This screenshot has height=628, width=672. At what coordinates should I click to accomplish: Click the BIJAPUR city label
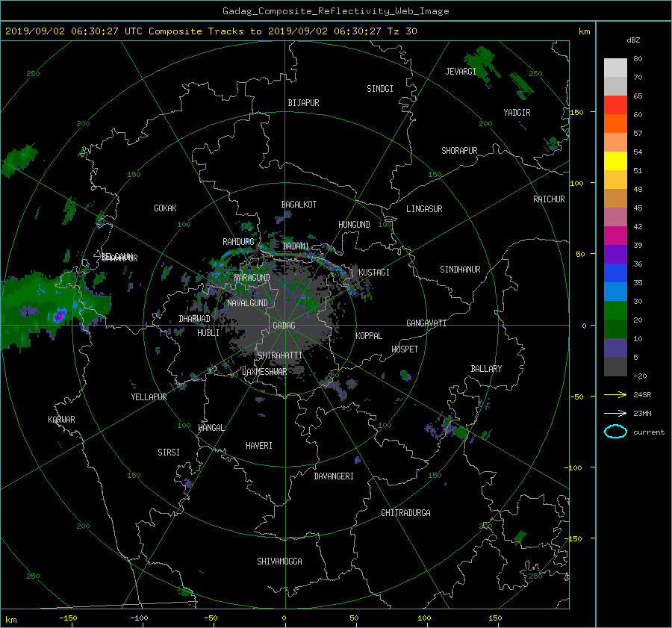pyautogui.click(x=303, y=103)
